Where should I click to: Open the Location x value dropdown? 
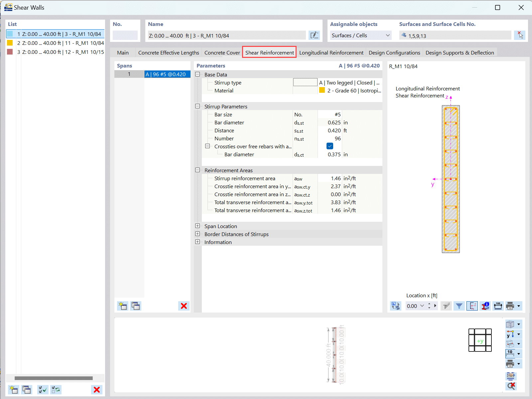coord(422,306)
